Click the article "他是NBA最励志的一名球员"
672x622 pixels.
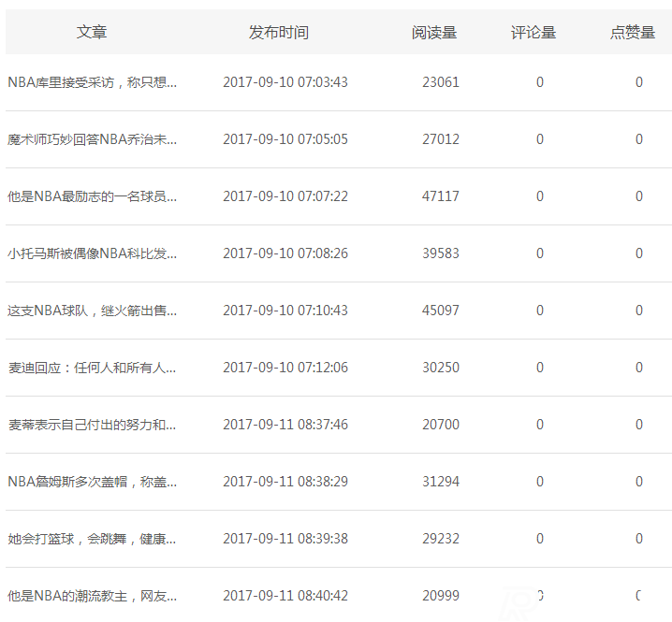coord(92,196)
